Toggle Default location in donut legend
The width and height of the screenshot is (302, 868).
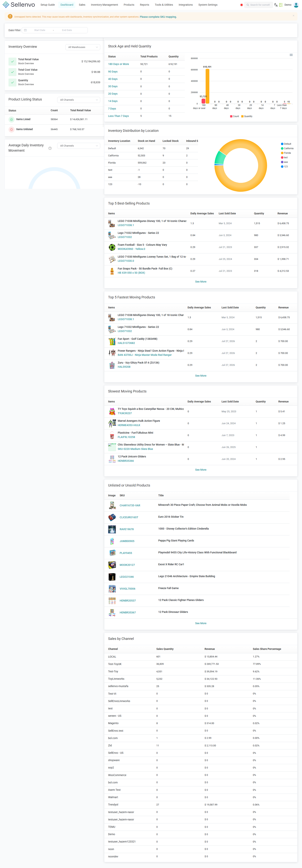pos(286,144)
